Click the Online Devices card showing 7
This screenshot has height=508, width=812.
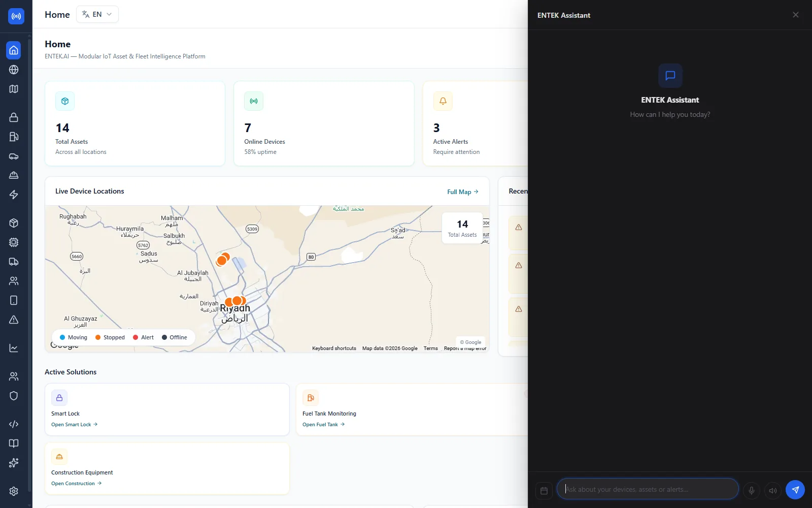click(x=324, y=123)
